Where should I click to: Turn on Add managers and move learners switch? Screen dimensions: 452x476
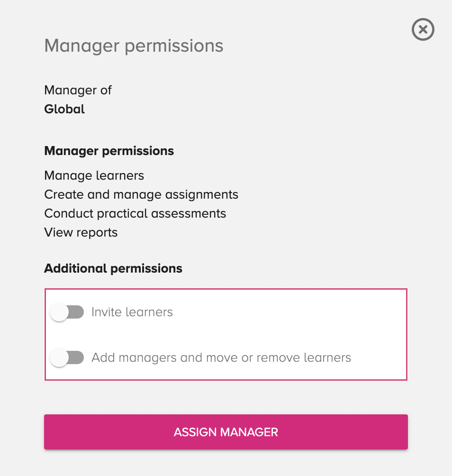coord(67,357)
